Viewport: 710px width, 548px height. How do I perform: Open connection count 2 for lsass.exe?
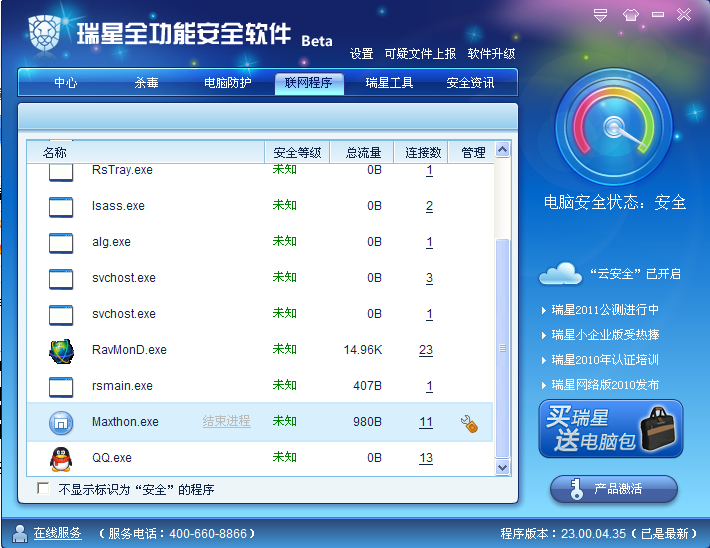coord(429,206)
